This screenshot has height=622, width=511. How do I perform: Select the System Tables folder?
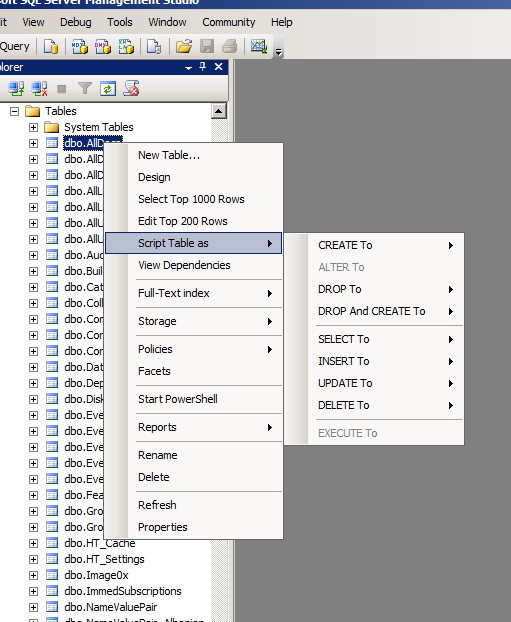coord(99,127)
